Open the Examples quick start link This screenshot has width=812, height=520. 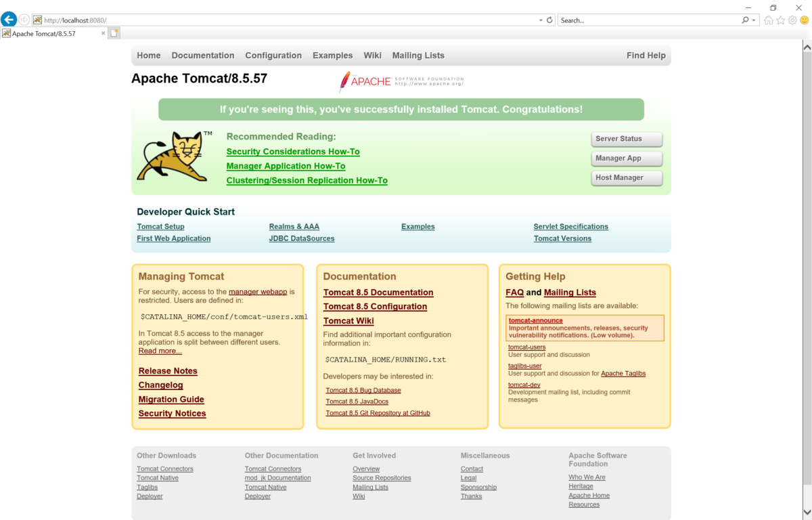(418, 227)
